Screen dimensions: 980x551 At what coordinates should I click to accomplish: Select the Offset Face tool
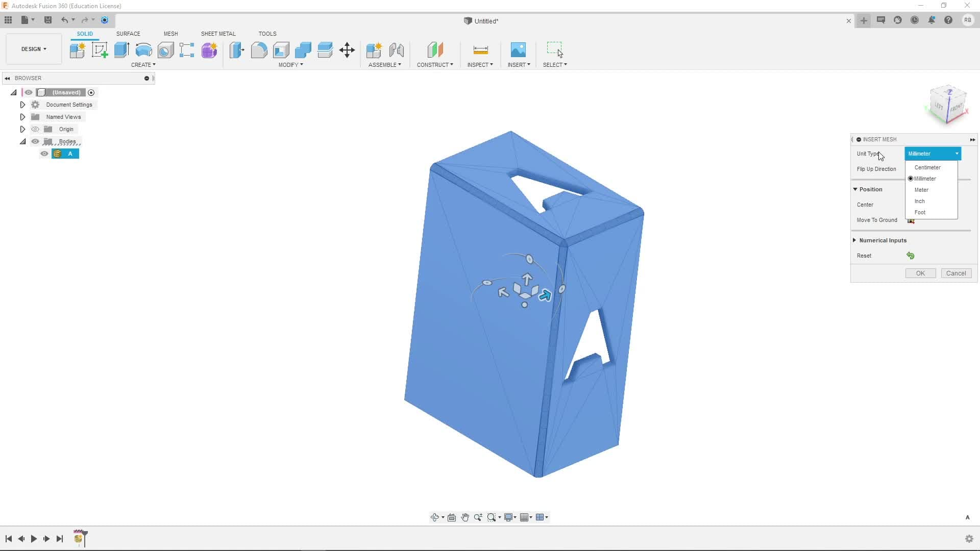pyautogui.click(x=325, y=50)
